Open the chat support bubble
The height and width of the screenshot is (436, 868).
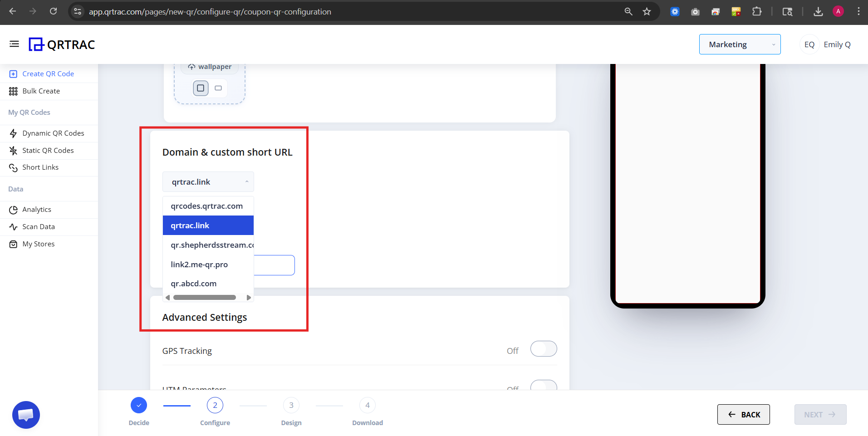[26, 414]
